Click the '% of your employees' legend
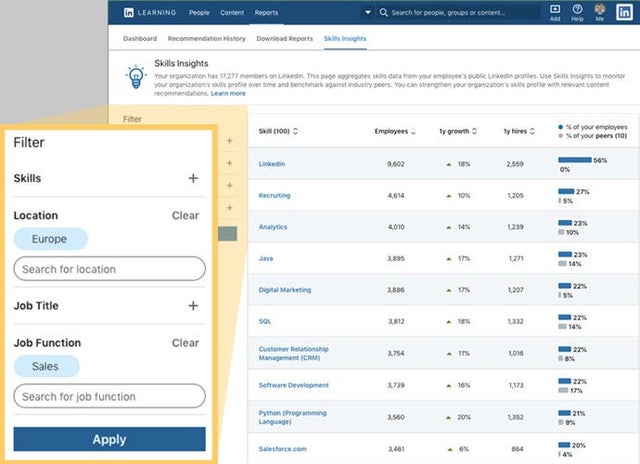This screenshot has height=464, width=640. [592, 127]
